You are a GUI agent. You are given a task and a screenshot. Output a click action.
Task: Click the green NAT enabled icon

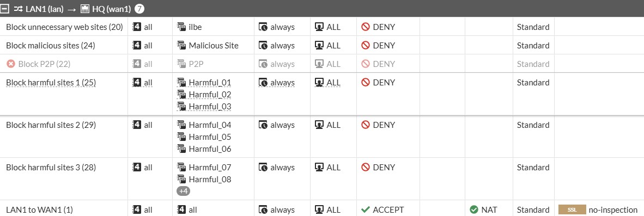click(474, 210)
